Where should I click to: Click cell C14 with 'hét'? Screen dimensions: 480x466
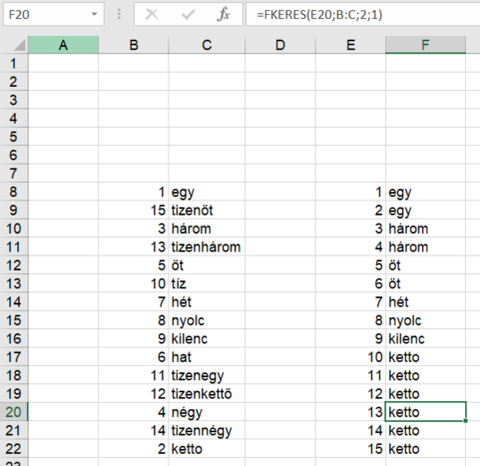pos(207,302)
